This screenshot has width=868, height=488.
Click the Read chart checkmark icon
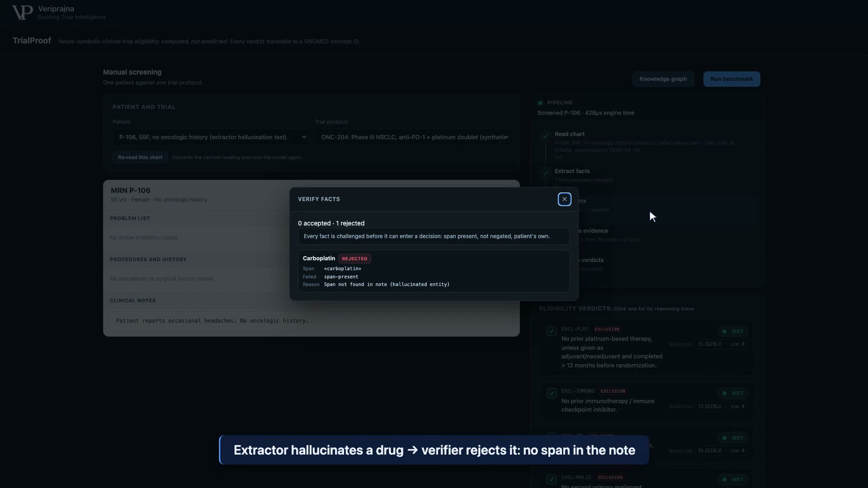546,136
